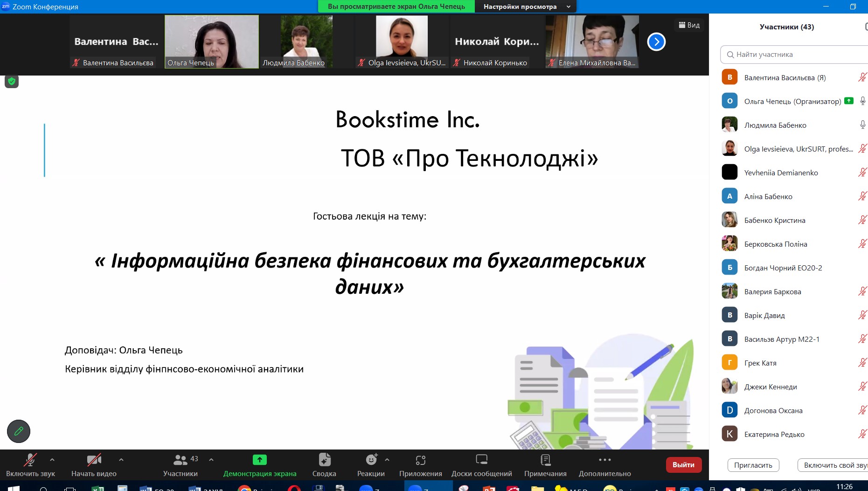
Task: Expand participants options arrow in toolbar
Action: coord(211,460)
